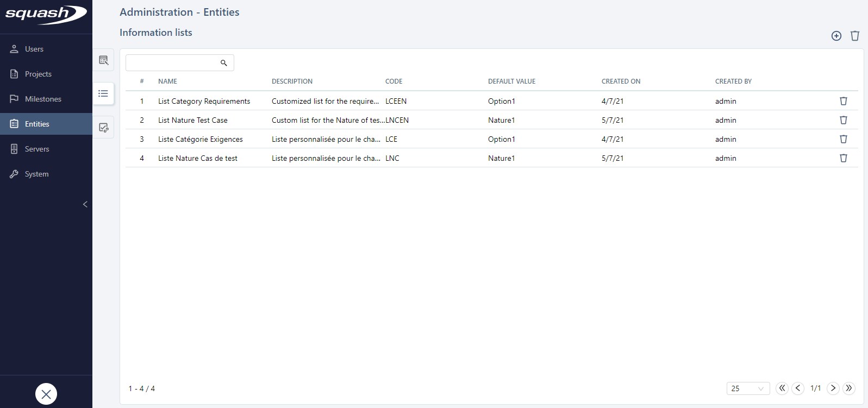Delete the Liste Catégorie Exigences row
The height and width of the screenshot is (408, 868).
click(x=844, y=139)
